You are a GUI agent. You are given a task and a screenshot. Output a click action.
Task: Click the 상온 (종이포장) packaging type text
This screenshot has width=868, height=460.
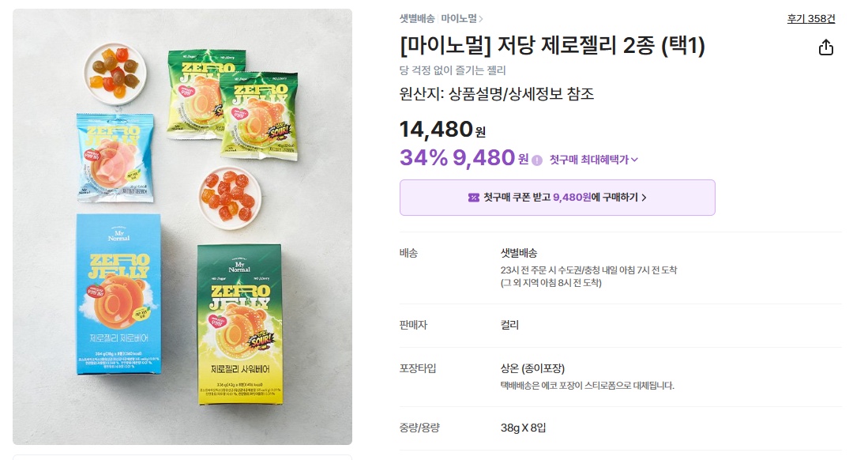(x=533, y=368)
